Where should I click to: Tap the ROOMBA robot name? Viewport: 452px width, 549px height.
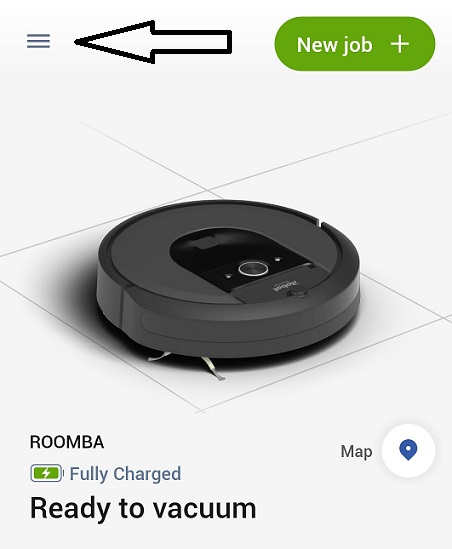coord(67,442)
